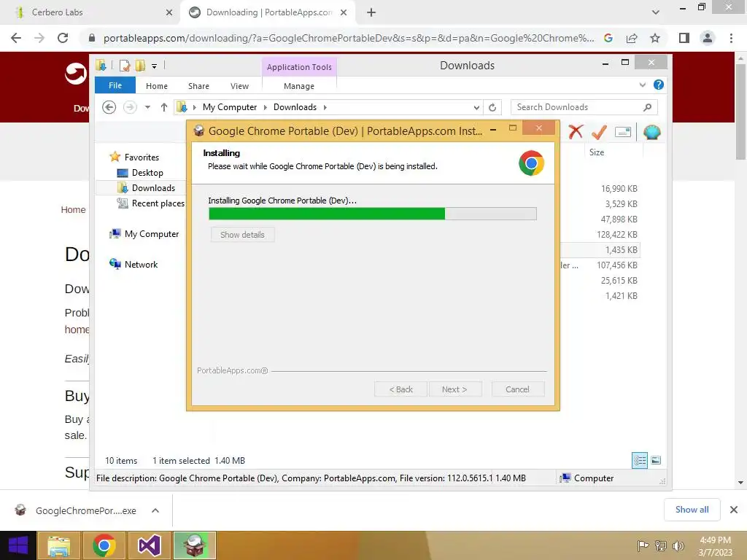Click the volume speaker tray icon

click(x=678, y=545)
